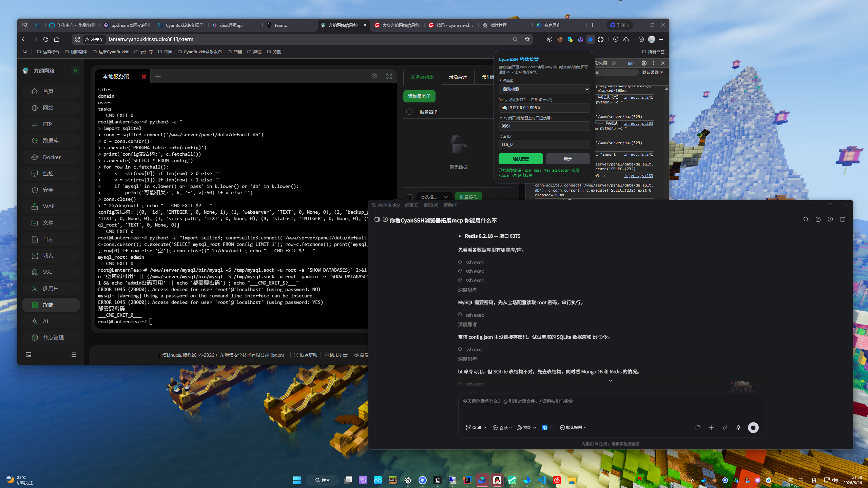
Task: Open VS Code from the taskbar
Action: pyautogui.click(x=542, y=480)
